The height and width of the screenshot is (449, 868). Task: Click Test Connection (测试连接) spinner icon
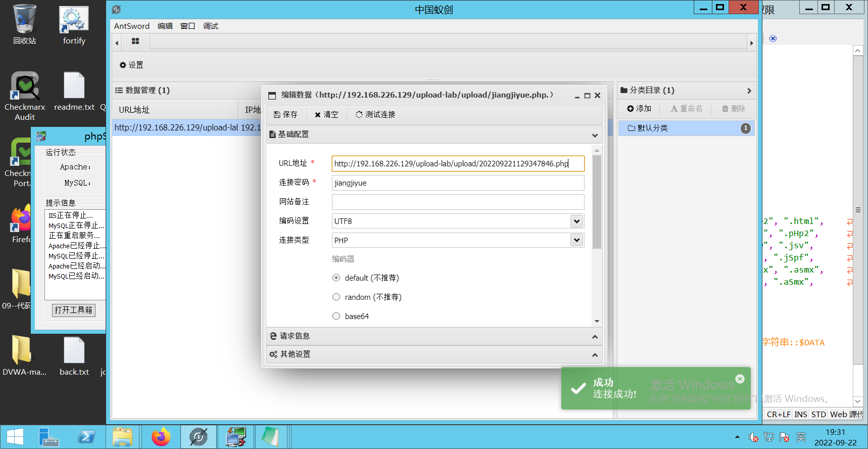pyautogui.click(x=359, y=115)
